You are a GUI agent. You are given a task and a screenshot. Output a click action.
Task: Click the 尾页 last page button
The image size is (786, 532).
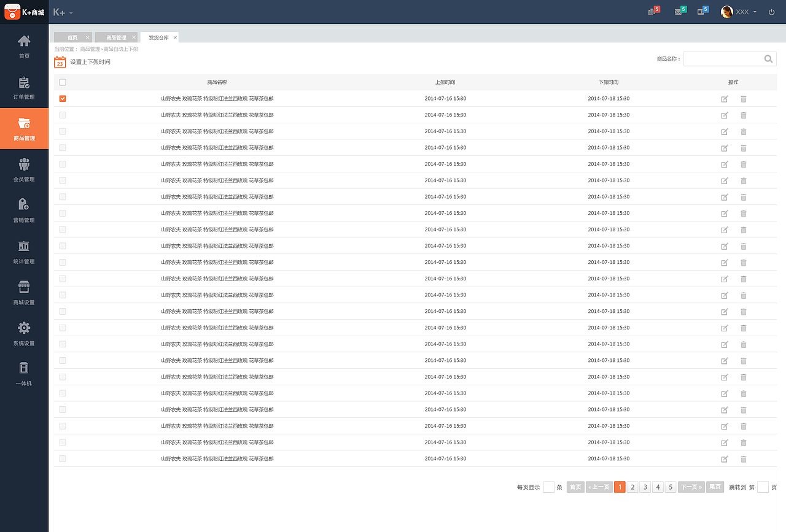(x=715, y=487)
